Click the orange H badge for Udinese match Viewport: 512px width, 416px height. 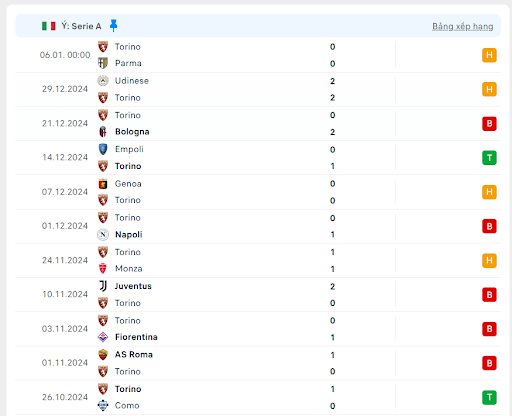[x=489, y=89]
